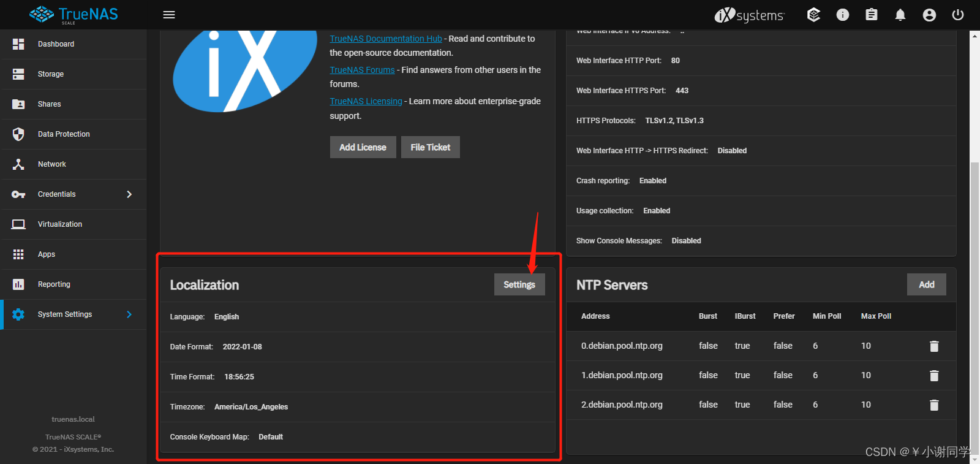Viewport: 980px width, 464px height.
Task: Click the Max Poll column header
Action: (876, 316)
